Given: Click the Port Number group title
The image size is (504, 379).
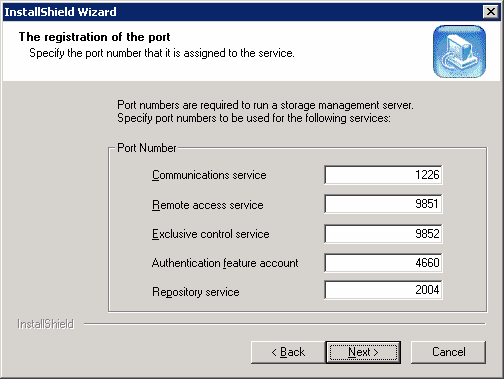Looking at the screenshot, I should [147, 148].
